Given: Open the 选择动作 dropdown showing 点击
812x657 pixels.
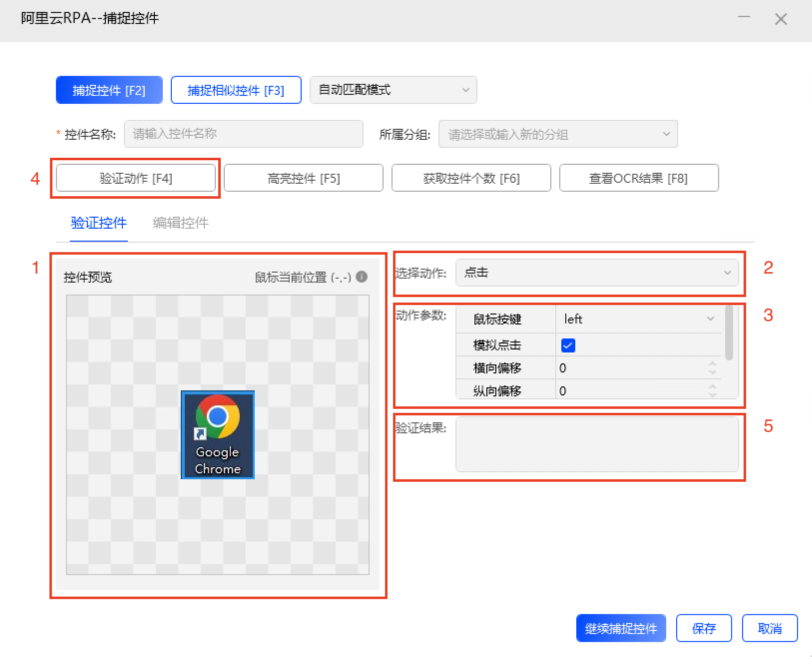Looking at the screenshot, I should pyautogui.click(x=597, y=273).
